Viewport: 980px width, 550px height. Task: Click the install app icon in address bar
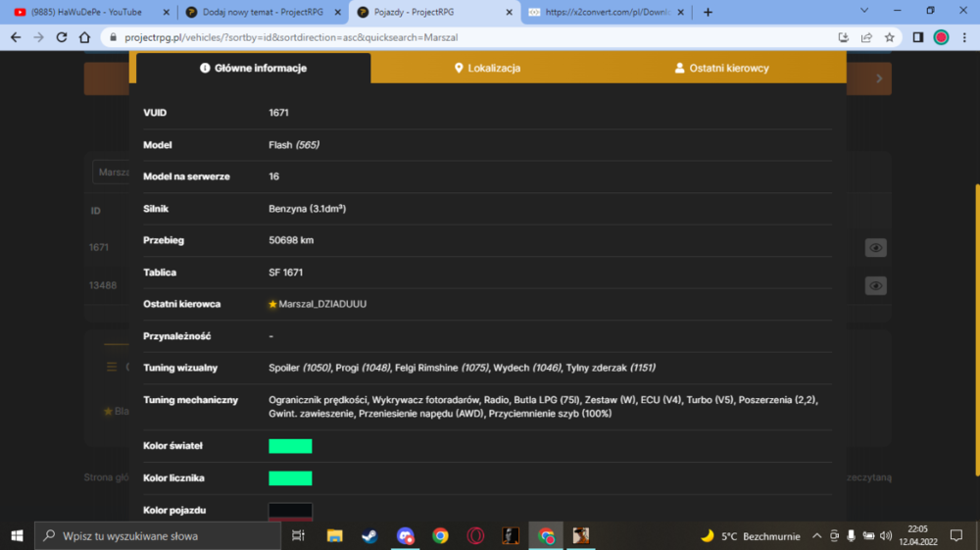[x=843, y=37]
